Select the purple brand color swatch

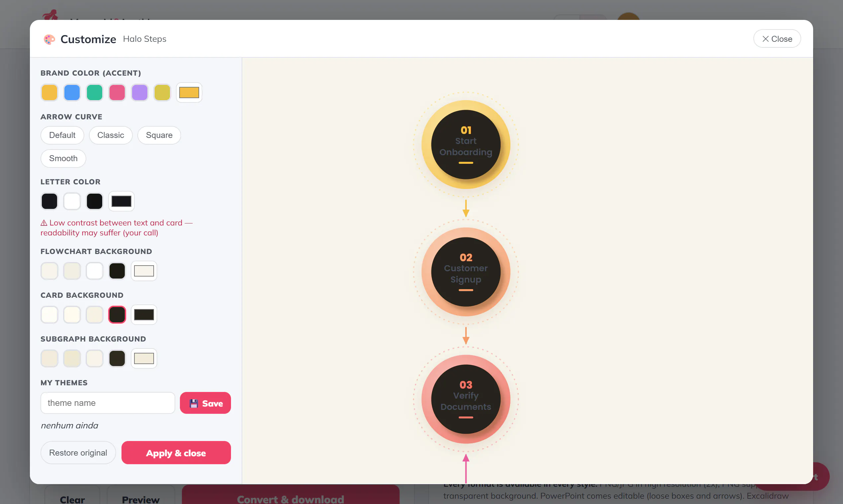pos(140,93)
